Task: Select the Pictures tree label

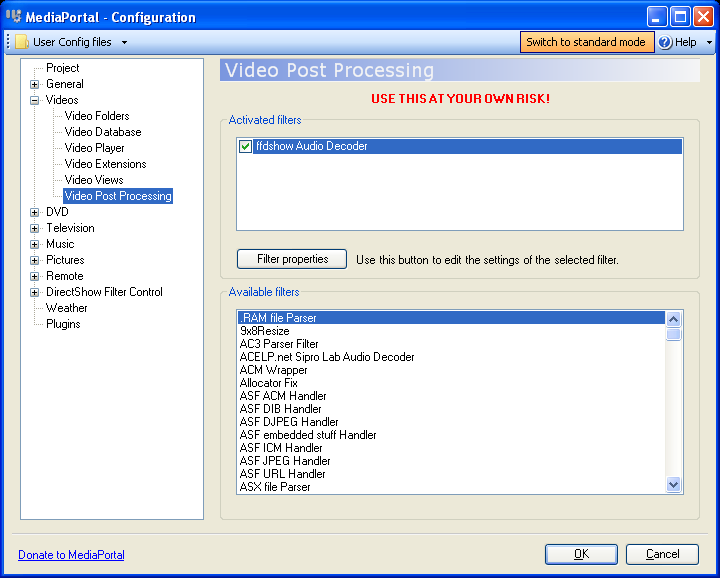Action: tap(65, 260)
